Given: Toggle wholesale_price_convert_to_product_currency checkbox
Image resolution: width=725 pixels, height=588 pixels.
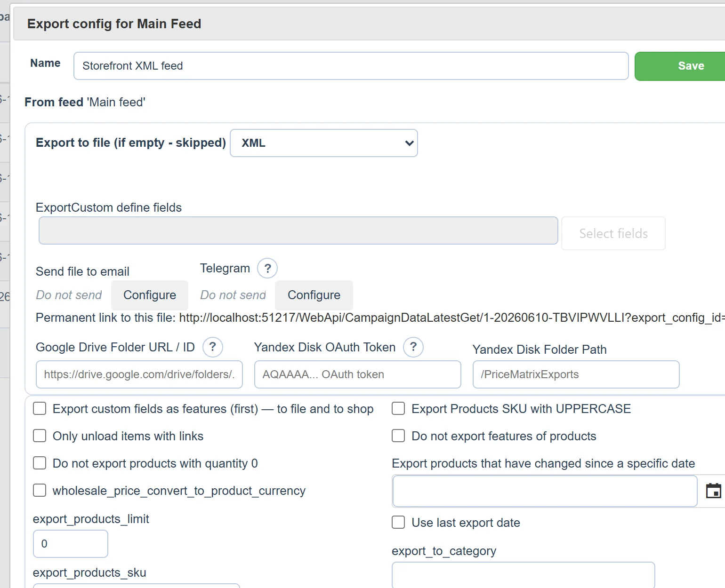Looking at the screenshot, I should (40, 490).
